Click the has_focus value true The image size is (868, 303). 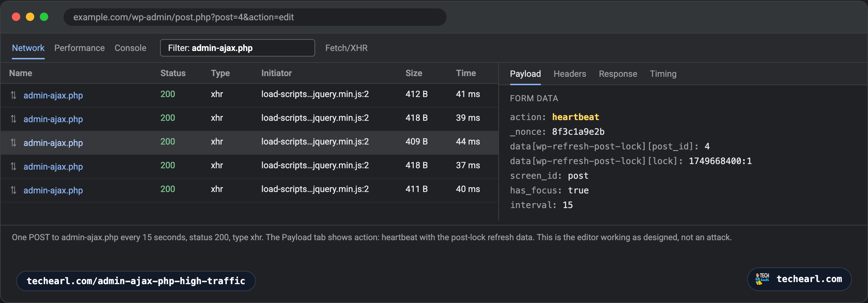(x=578, y=190)
